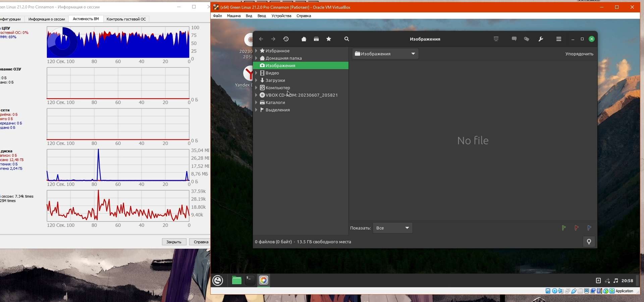The image size is (644, 302).
Task: Launch the terminal from the guest taskbar
Action: [x=250, y=280]
